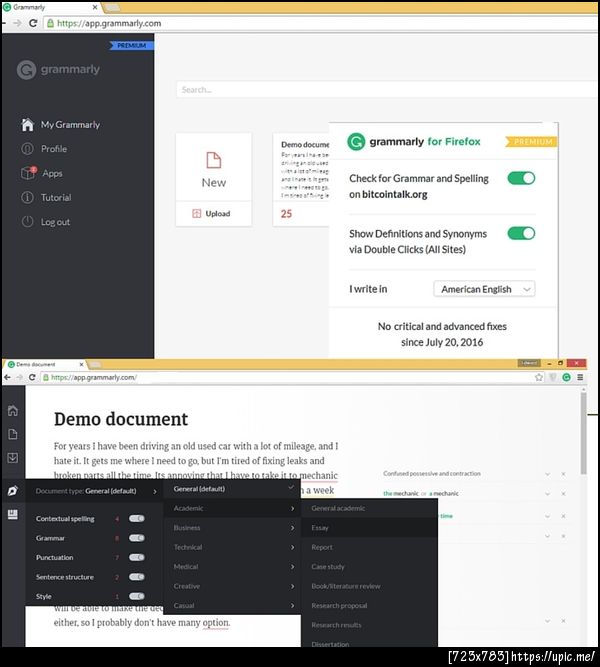Switch off the Punctuation toggle
600x667 pixels.
(x=137, y=557)
